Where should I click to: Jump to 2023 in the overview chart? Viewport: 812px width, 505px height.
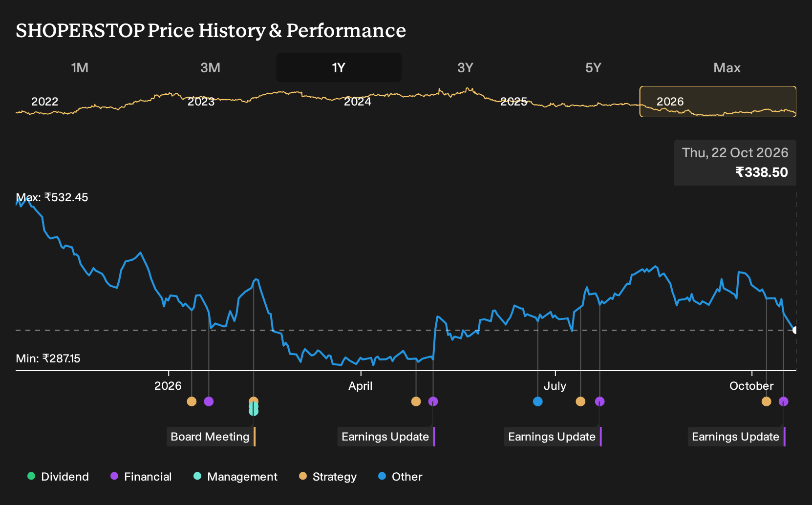click(201, 102)
